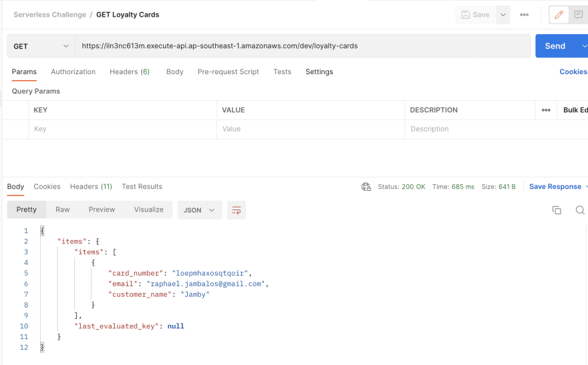Viewport: 588px width, 365px height.
Task: Open the GET method dropdown
Action: click(x=41, y=46)
